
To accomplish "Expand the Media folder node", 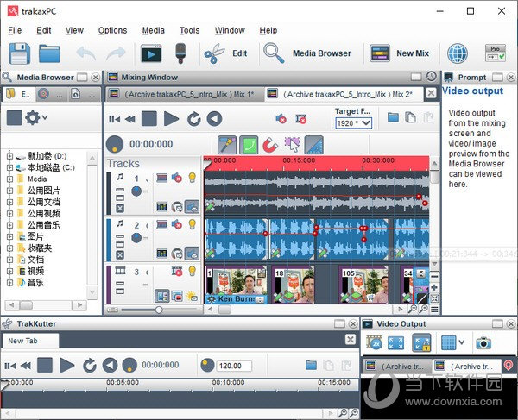I will (9, 179).
